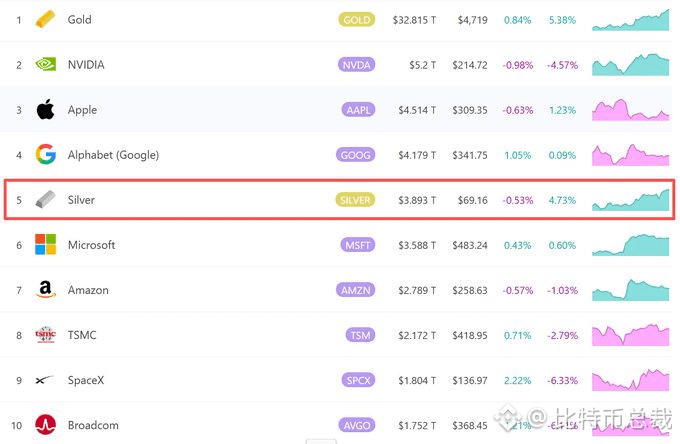Open the Alphabet (Google) link
This screenshot has width=680, height=444.
[113, 155]
